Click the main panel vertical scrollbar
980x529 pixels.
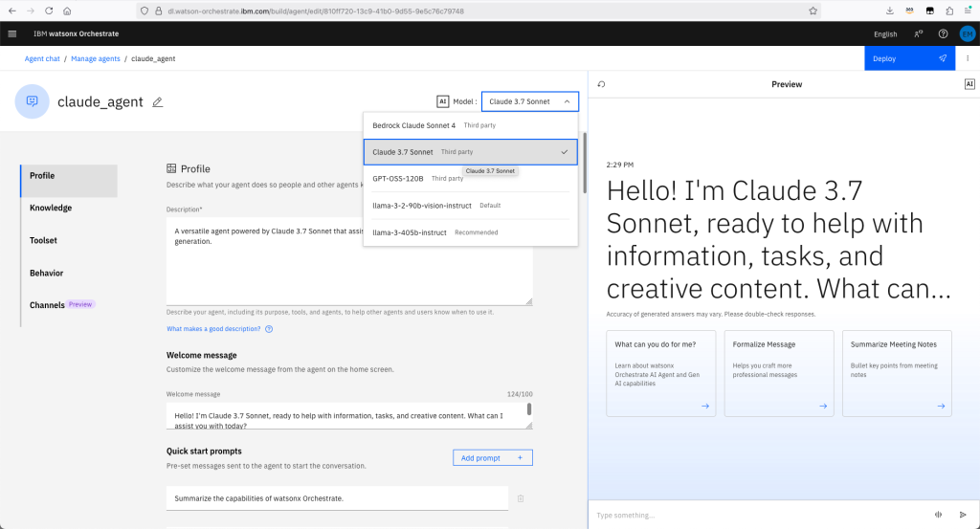[x=585, y=163]
